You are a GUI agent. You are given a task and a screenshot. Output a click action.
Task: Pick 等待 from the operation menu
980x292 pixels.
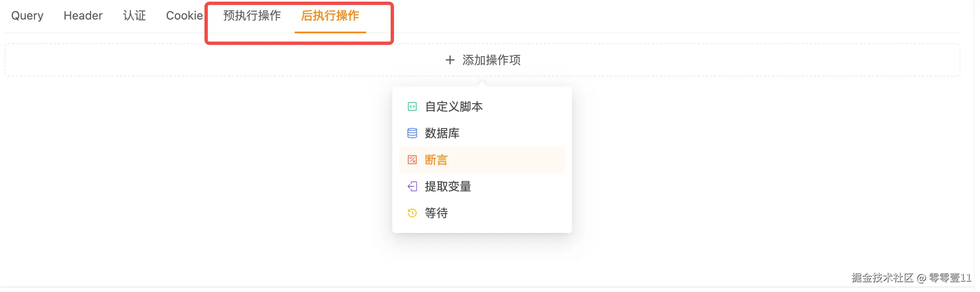[436, 213]
